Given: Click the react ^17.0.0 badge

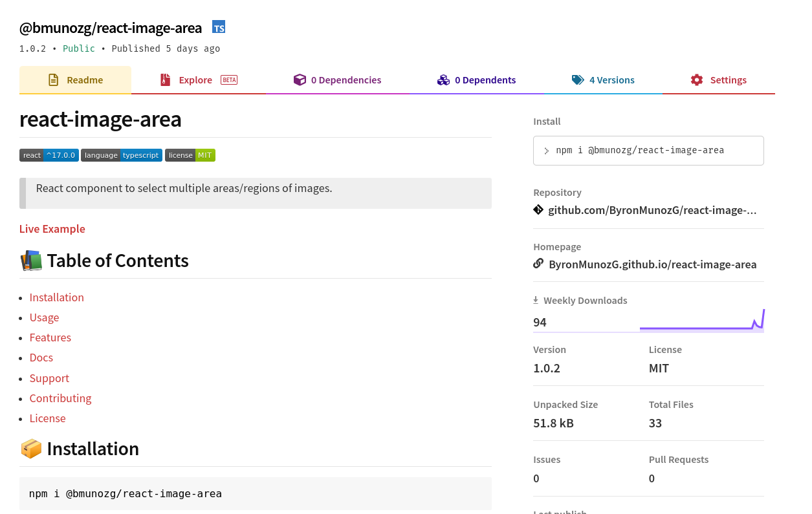Looking at the screenshot, I should [x=49, y=155].
